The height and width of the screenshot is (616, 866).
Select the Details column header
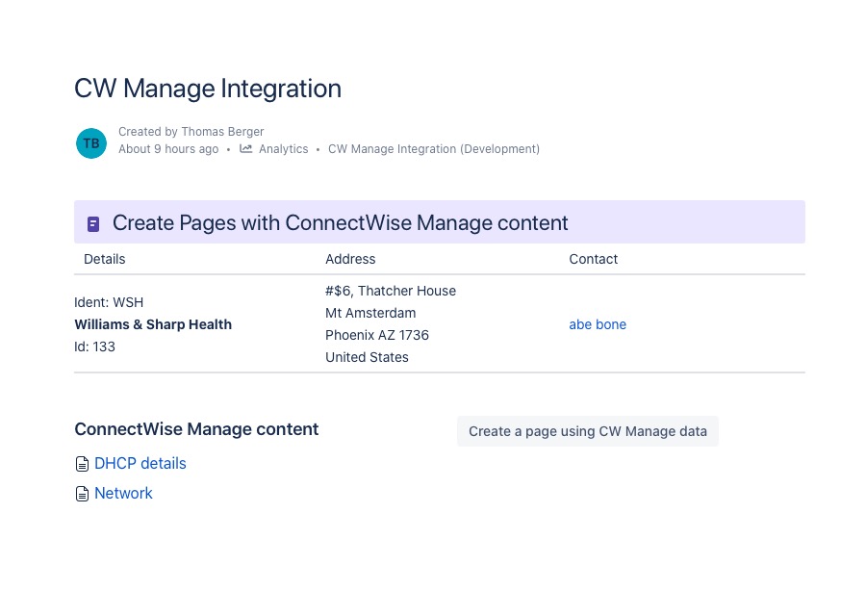105,259
